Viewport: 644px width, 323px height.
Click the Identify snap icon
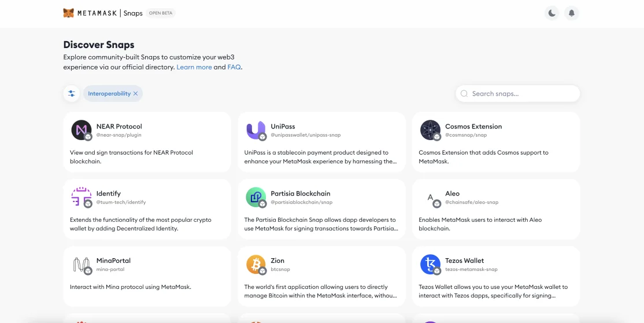82,197
